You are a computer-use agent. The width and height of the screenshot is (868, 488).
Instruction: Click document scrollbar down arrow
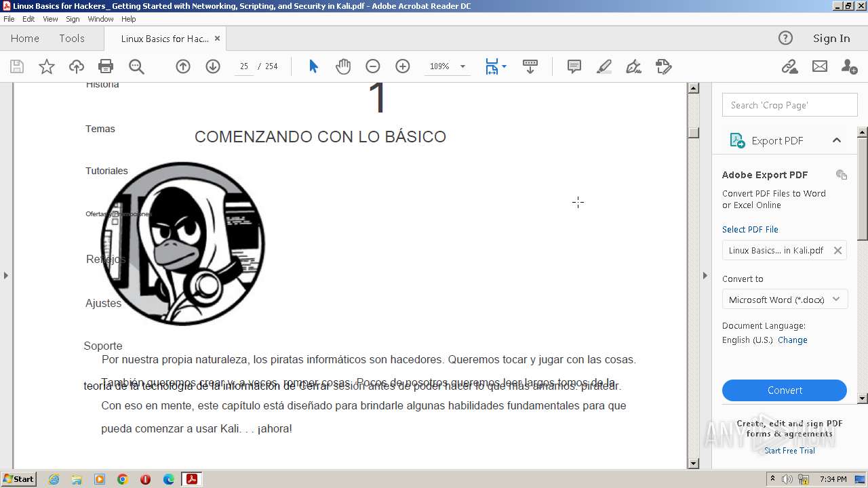click(693, 464)
